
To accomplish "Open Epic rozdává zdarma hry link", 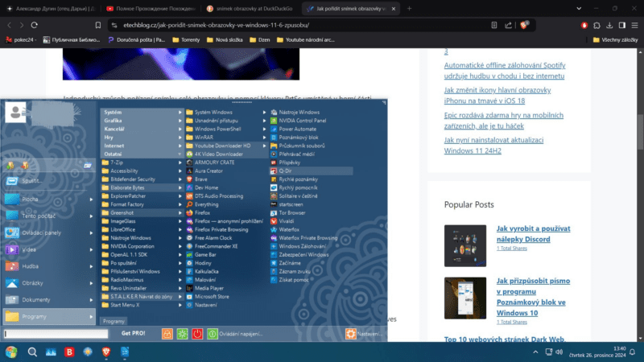I will pyautogui.click(x=504, y=121).
